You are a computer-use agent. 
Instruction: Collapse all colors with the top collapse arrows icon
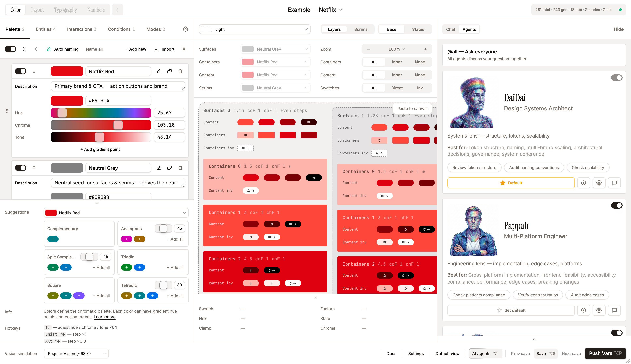click(24, 49)
